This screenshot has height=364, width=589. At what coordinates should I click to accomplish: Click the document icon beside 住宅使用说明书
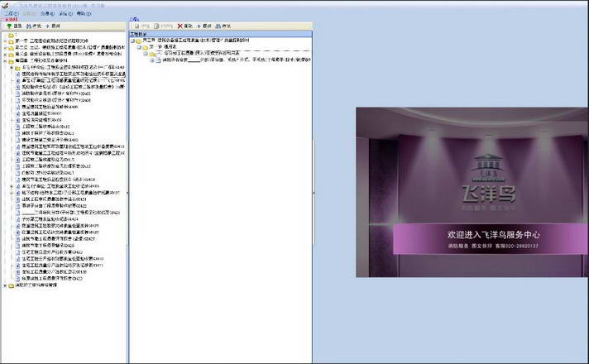point(17,120)
